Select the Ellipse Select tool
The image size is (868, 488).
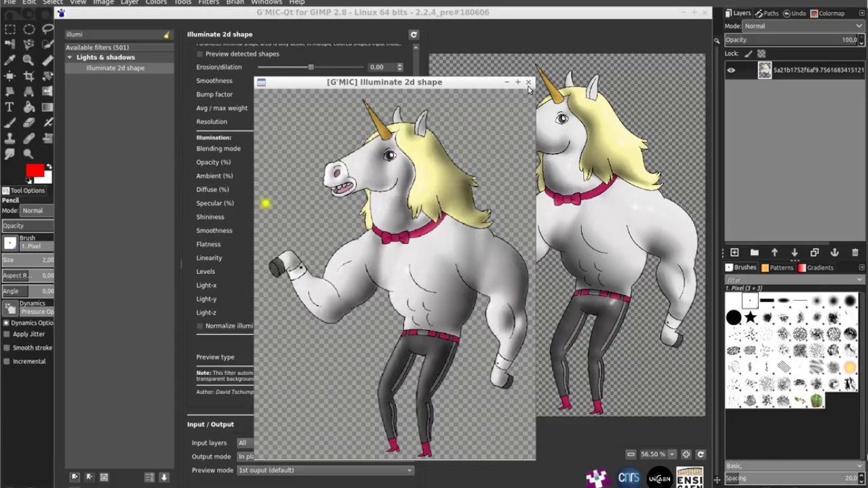pos(28,29)
